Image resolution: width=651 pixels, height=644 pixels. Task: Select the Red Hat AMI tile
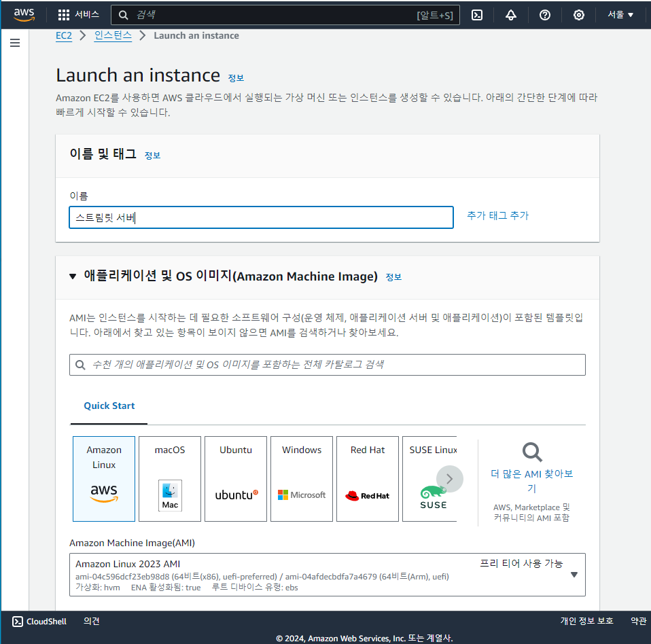368,479
